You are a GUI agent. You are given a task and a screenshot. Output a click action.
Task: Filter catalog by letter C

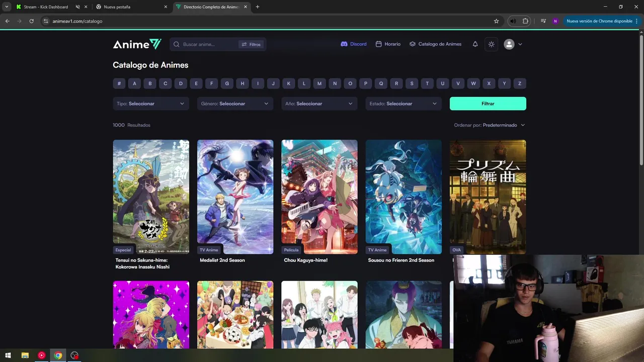click(x=166, y=83)
